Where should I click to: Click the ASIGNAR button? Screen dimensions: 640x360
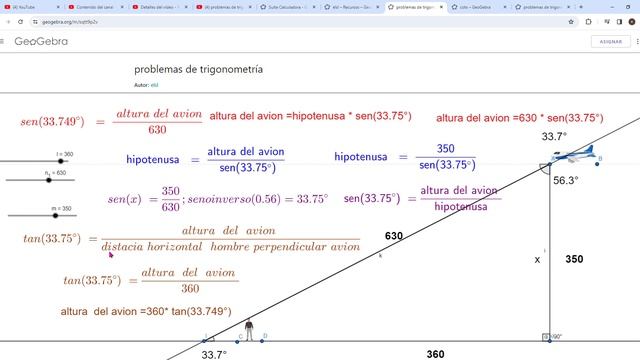[x=611, y=42]
